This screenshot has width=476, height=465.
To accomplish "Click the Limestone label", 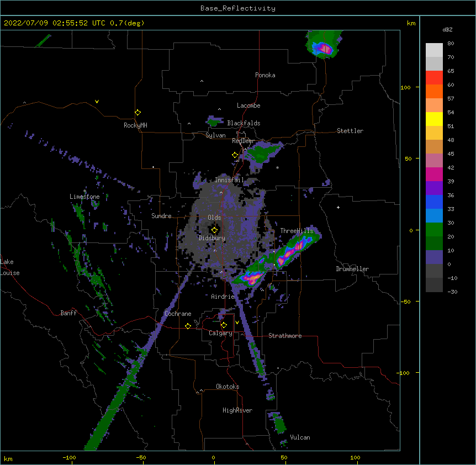I will [84, 197].
